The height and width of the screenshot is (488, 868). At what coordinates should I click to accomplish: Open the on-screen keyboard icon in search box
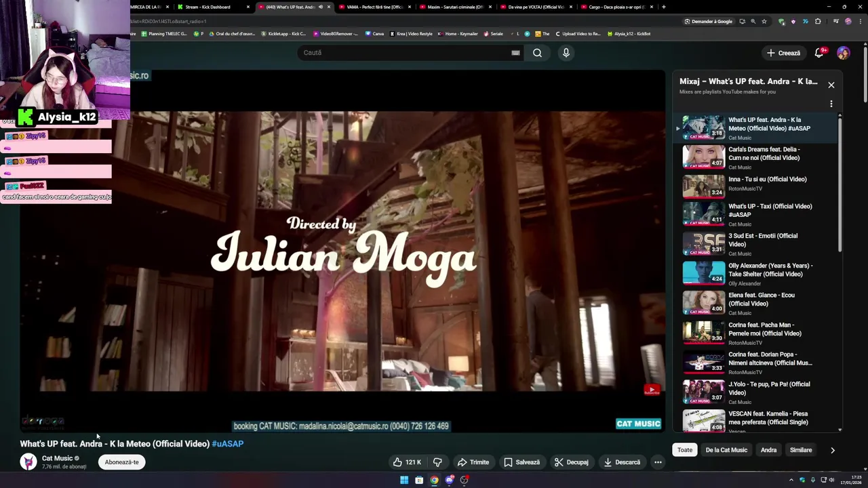(x=515, y=53)
